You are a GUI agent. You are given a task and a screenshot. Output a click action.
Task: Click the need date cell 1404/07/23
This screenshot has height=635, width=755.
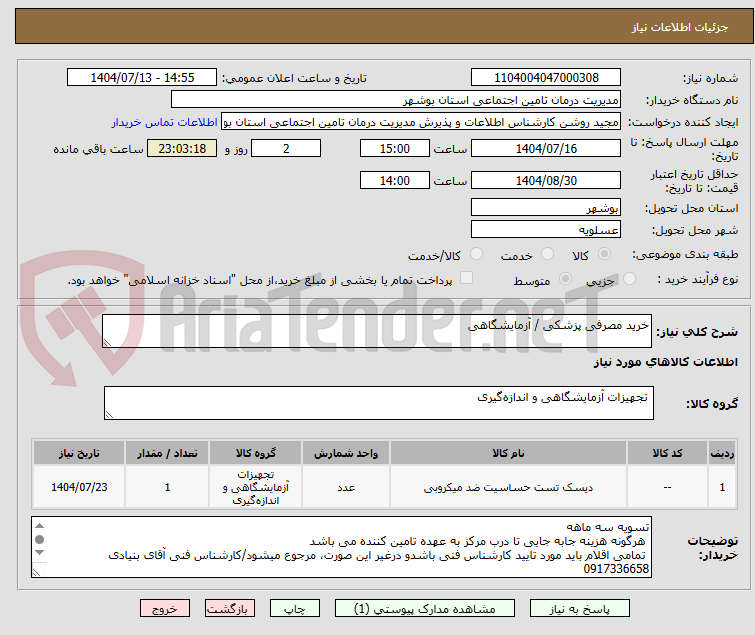click(x=79, y=487)
